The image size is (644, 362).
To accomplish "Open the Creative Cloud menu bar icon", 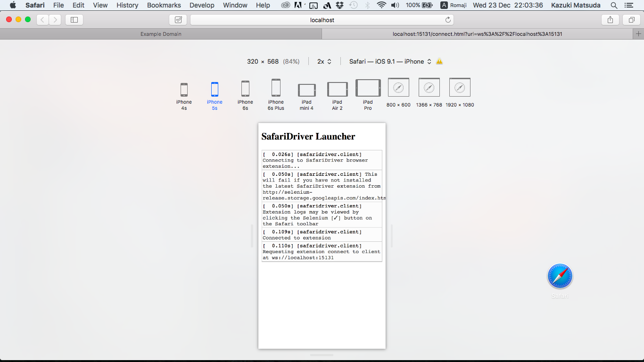I will 286,5.
